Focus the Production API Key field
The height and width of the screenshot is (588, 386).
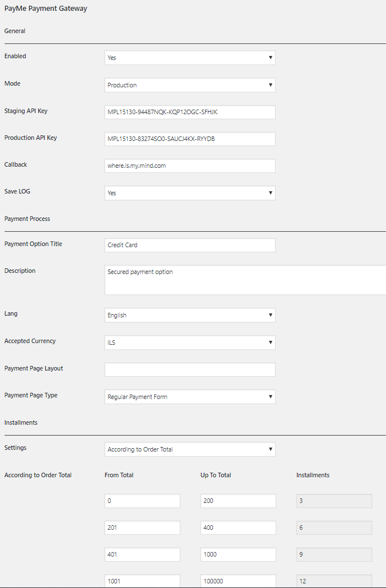(190, 139)
